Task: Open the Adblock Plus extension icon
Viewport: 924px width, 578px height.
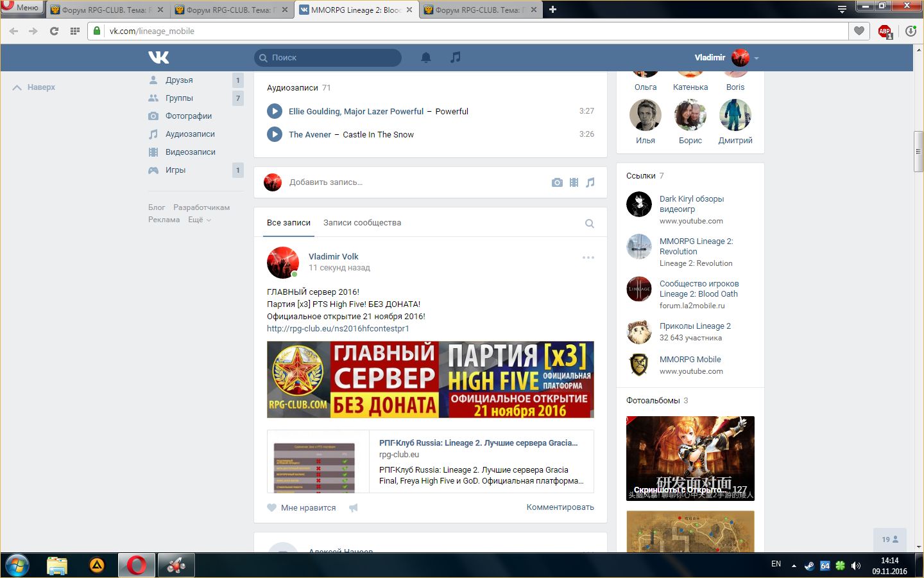Action: pyautogui.click(x=885, y=31)
